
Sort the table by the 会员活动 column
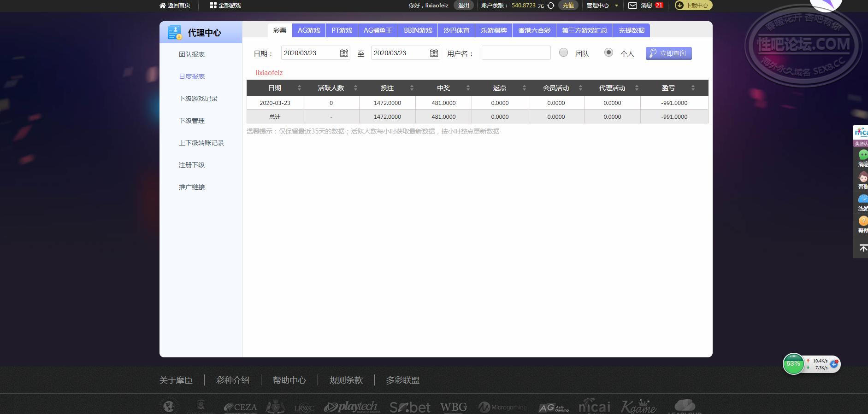580,88
